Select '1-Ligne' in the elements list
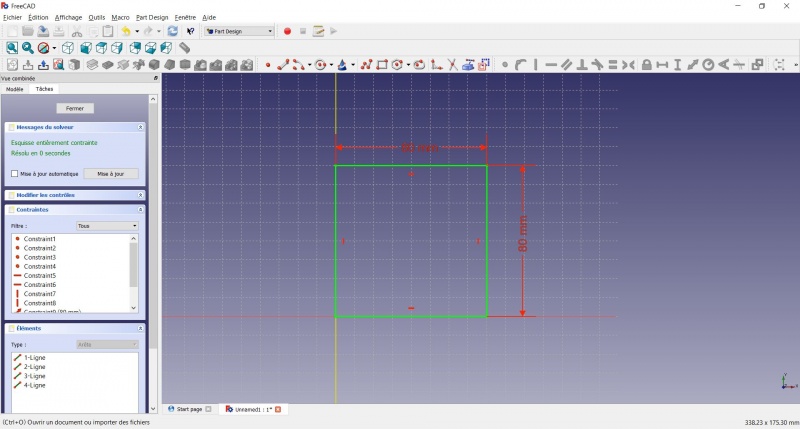Image resolution: width=800 pixels, height=429 pixels. 34,358
